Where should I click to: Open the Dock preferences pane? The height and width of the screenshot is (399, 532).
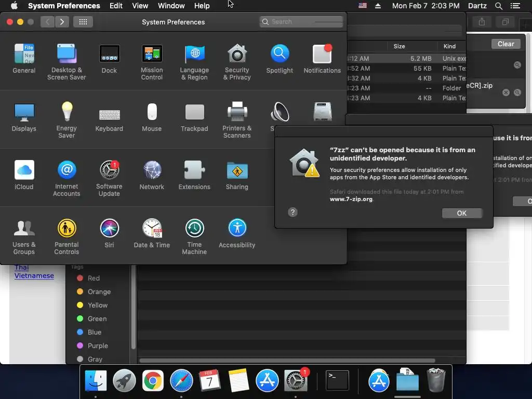tap(109, 59)
